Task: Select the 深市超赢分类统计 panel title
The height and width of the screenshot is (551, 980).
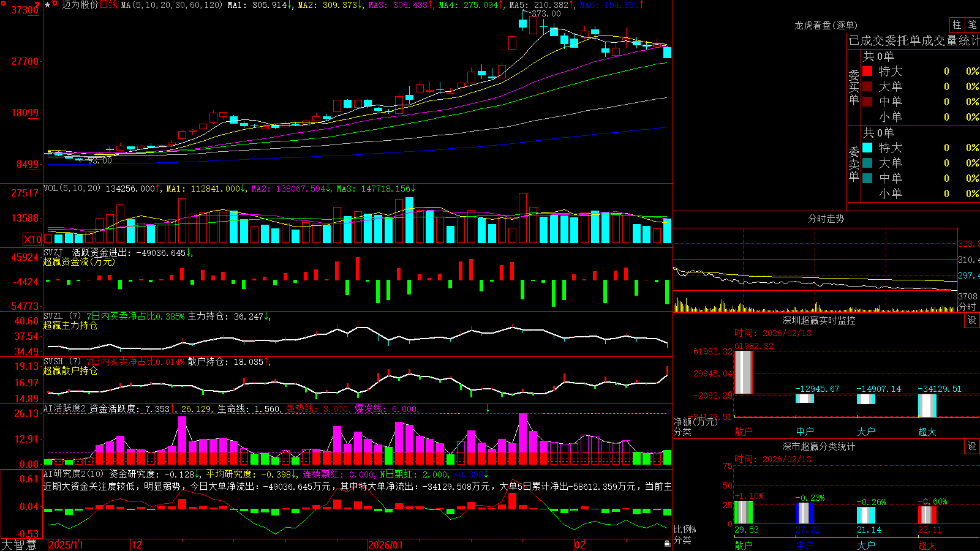Action: click(x=818, y=446)
